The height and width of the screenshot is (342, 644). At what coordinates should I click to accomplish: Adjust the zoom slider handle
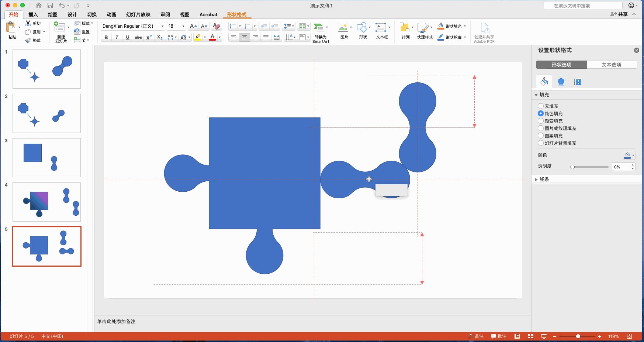pos(578,336)
